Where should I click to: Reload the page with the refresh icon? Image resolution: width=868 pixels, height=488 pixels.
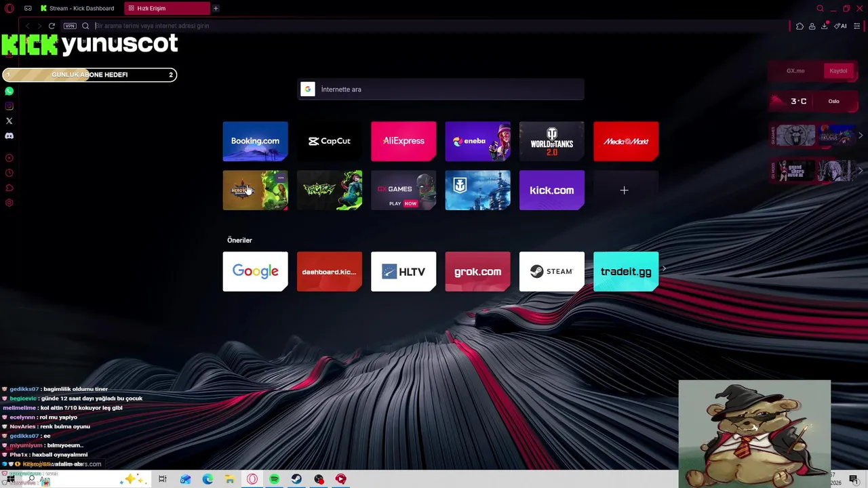pos(52,26)
